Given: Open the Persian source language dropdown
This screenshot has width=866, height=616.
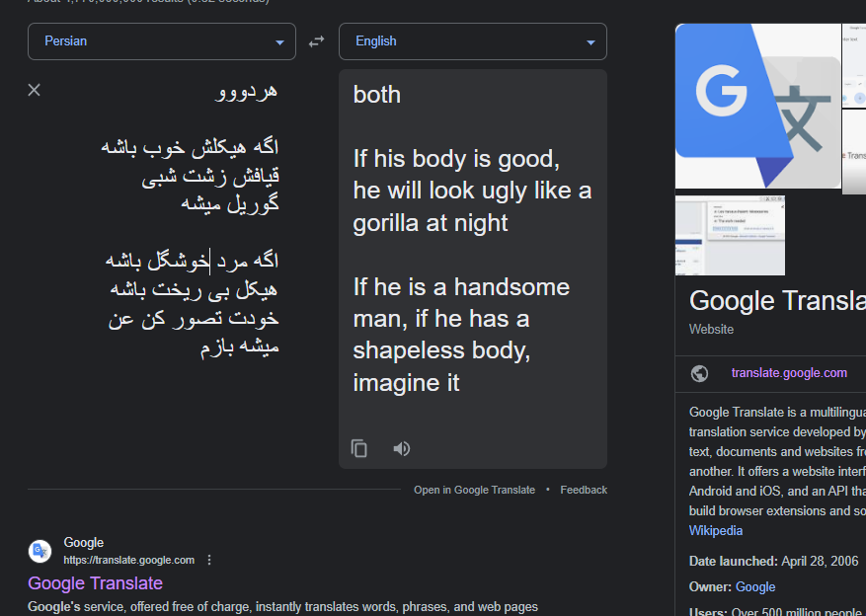Looking at the screenshot, I should [x=162, y=41].
